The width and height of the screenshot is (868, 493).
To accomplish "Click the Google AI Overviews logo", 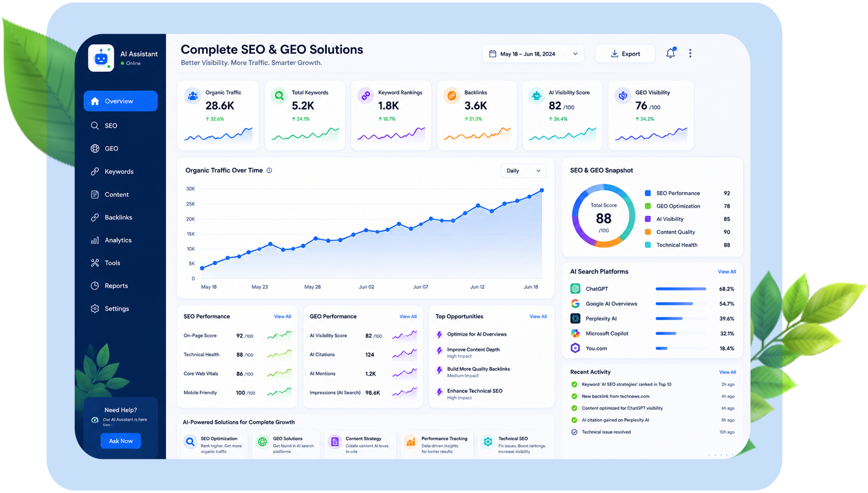I will tap(575, 304).
